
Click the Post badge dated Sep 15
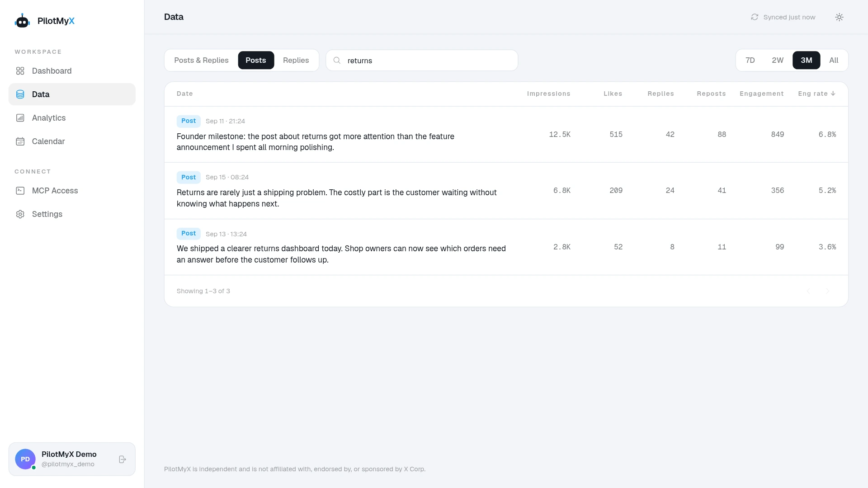tap(189, 177)
